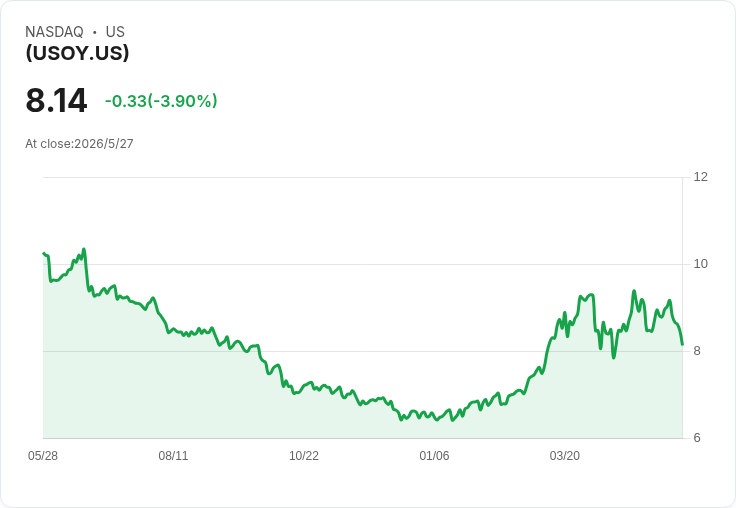Click the -0.33(-3.90%) price change text
The width and height of the screenshot is (736, 508).
tap(161, 101)
